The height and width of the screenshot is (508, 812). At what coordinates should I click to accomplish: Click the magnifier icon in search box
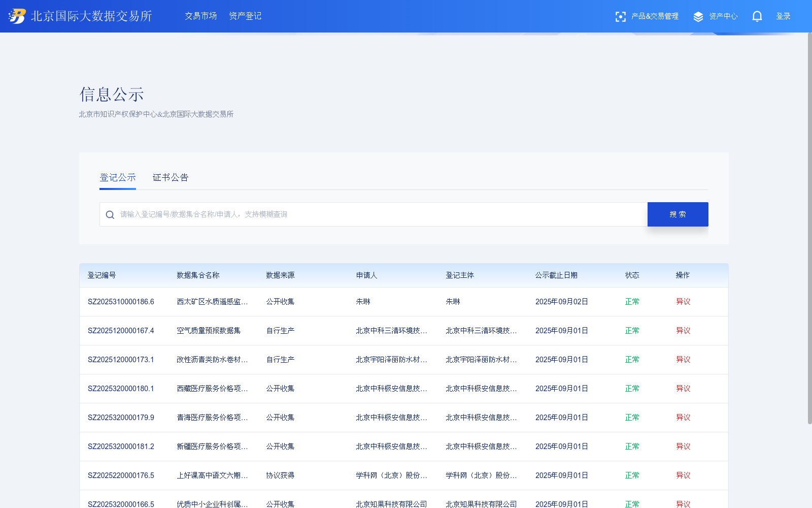(x=110, y=214)
